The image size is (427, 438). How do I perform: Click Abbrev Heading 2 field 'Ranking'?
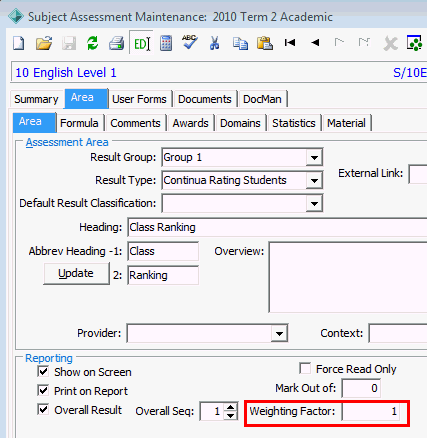click(x=163, y=275)
